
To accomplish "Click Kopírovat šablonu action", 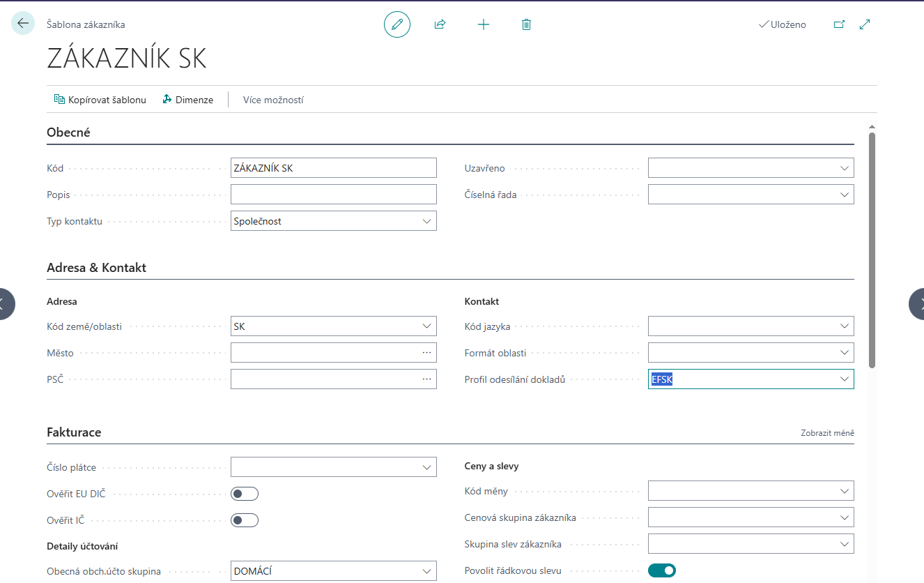I will pyautogui.click(x=100, y=100).
